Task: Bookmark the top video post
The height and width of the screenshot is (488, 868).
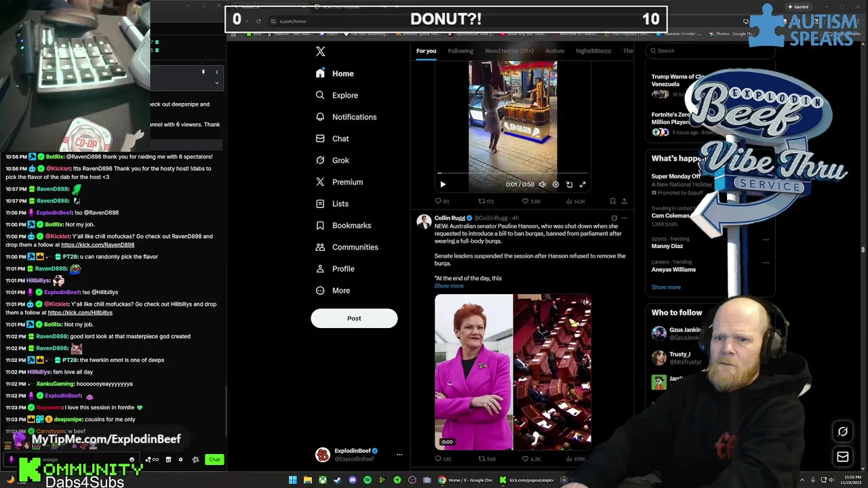Action: point(612,201)
